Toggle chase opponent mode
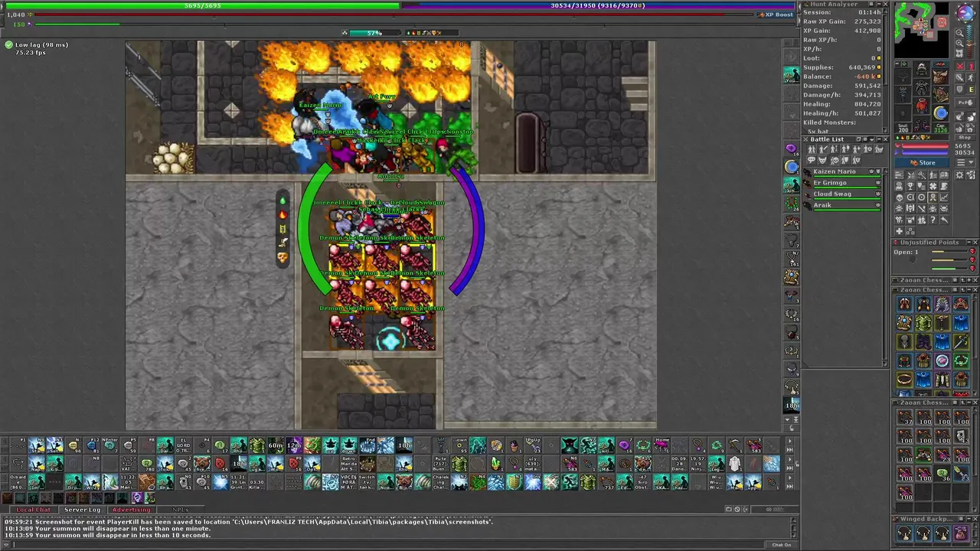 971,78
